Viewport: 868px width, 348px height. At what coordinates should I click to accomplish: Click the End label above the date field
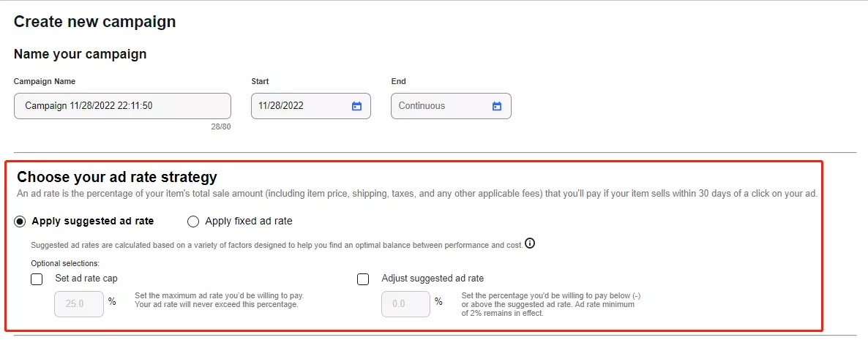[x=398, y=81]
